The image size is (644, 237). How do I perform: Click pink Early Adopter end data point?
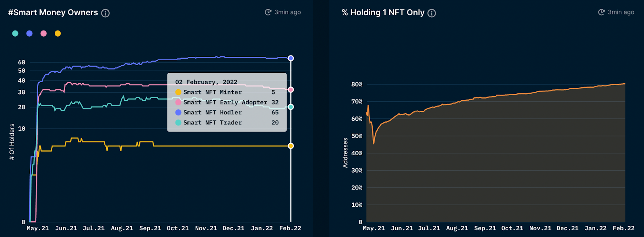291,90
